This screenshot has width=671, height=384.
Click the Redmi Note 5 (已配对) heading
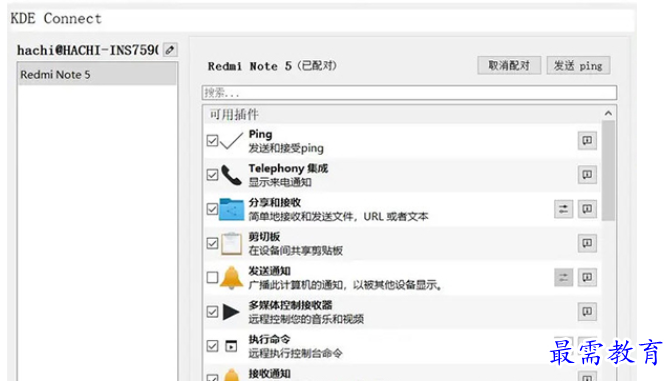(272, 66)
